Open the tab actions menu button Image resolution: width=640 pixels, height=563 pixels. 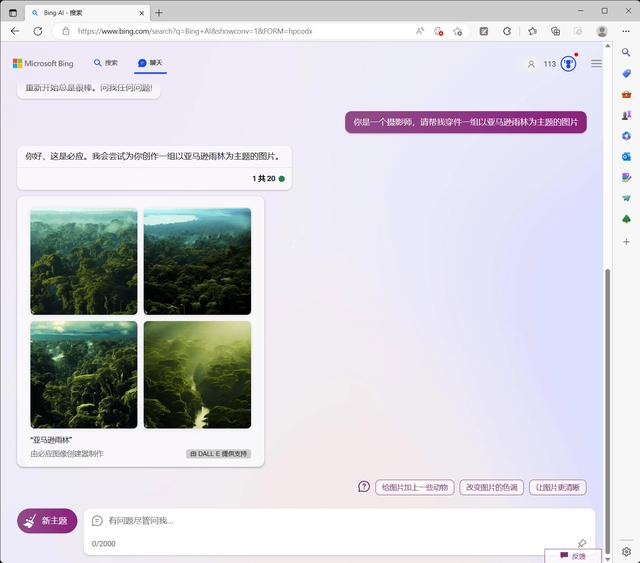pos(13,12)
